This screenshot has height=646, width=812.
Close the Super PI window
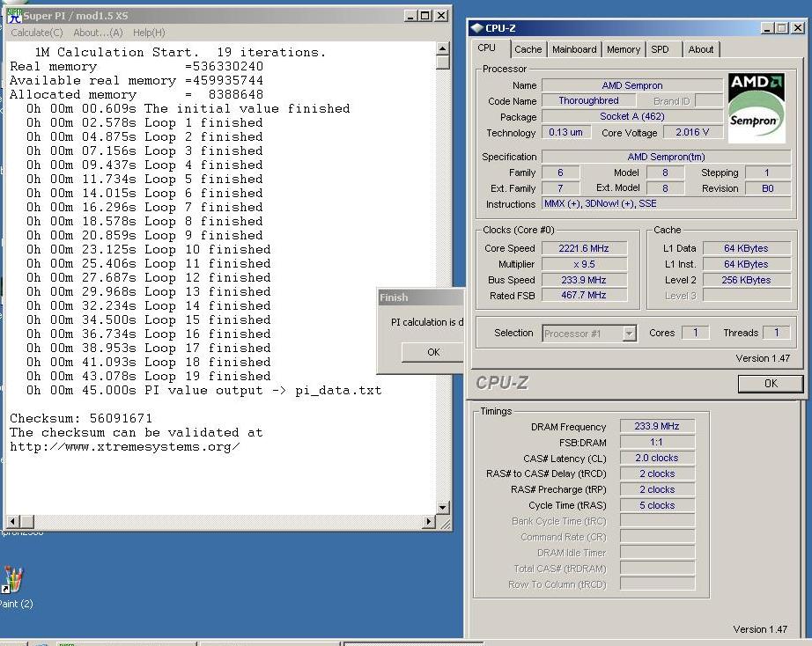tap(441, 16)
